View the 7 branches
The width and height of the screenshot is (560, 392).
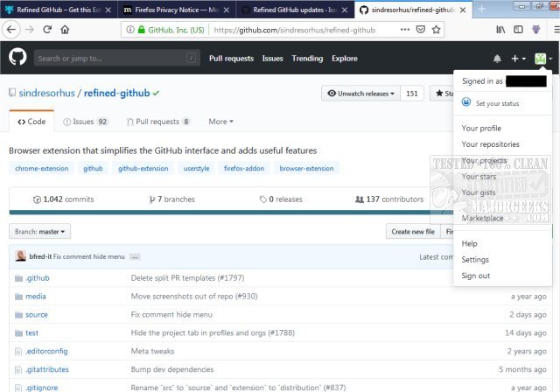point(171,199)
